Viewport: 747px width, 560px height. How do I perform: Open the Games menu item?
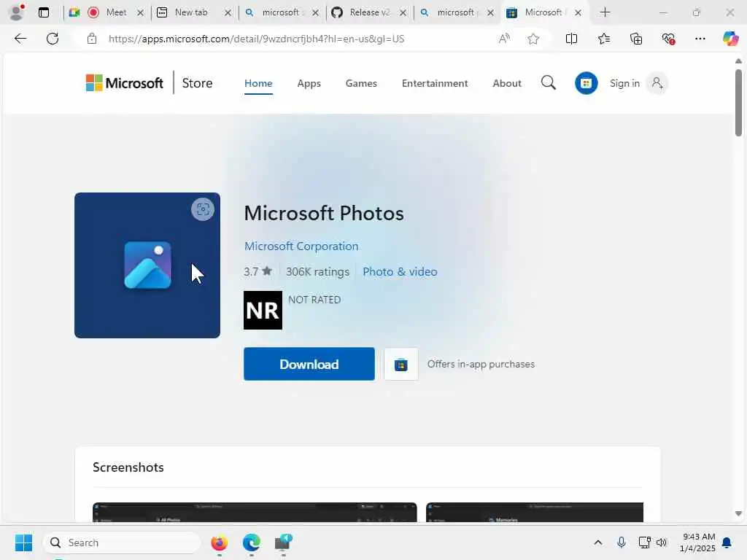click(x=361, y=83)
